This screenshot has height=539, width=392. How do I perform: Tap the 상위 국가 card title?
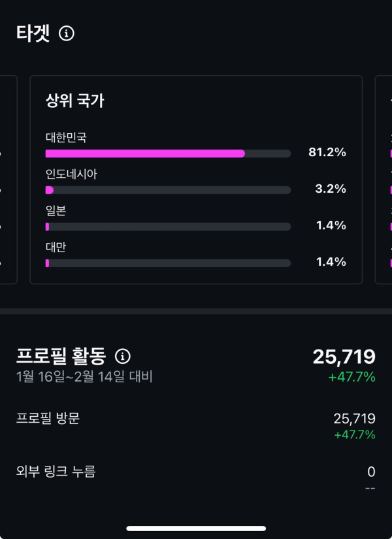point(75,101)
